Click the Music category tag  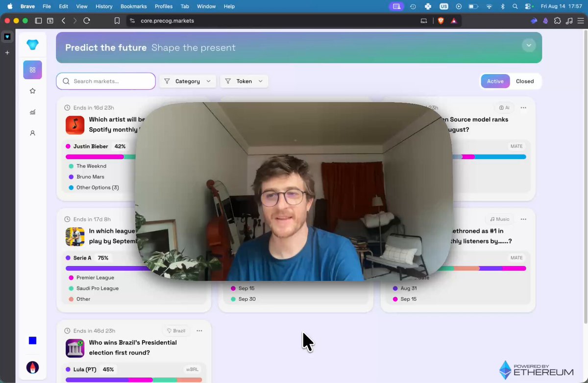coord(499,219)
